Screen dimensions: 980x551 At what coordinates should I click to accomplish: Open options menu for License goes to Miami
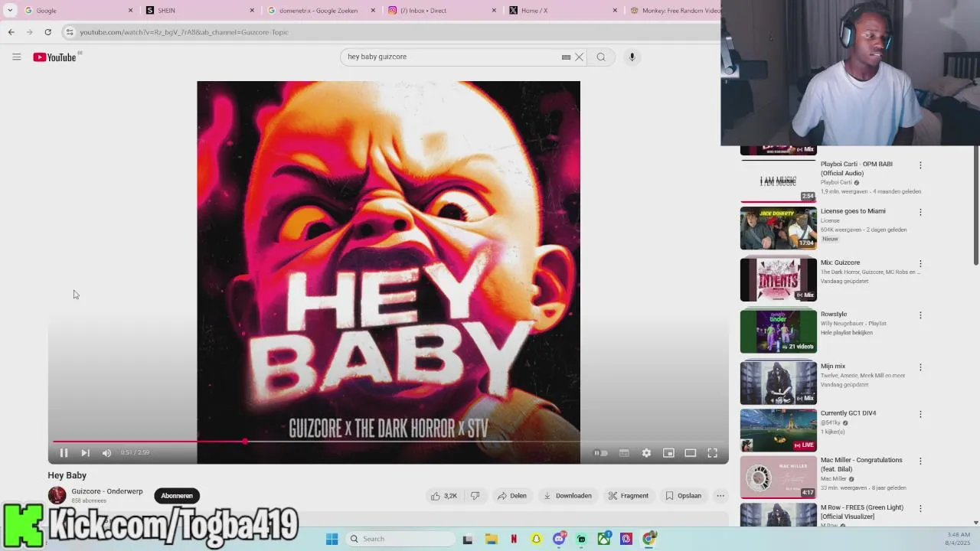tap(920, 212)
